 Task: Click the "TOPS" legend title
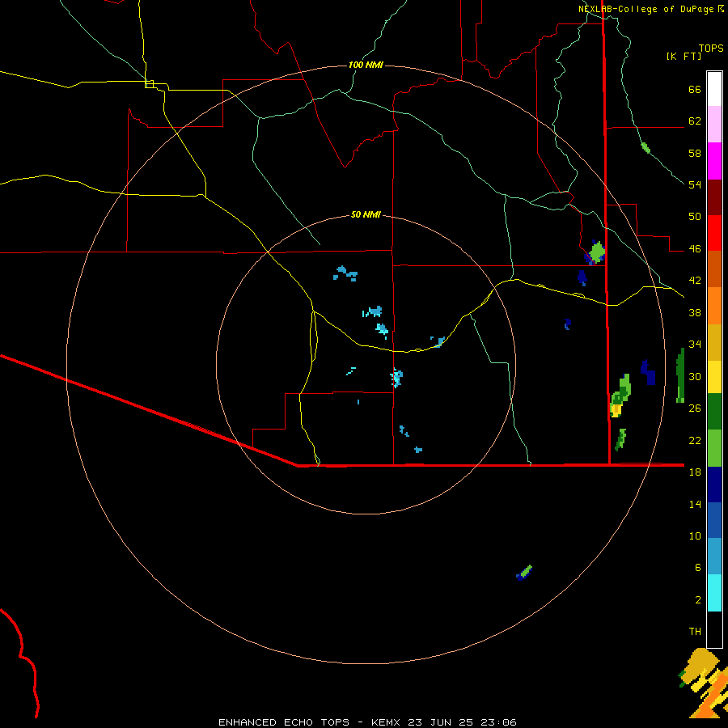(x=711, y=48)
